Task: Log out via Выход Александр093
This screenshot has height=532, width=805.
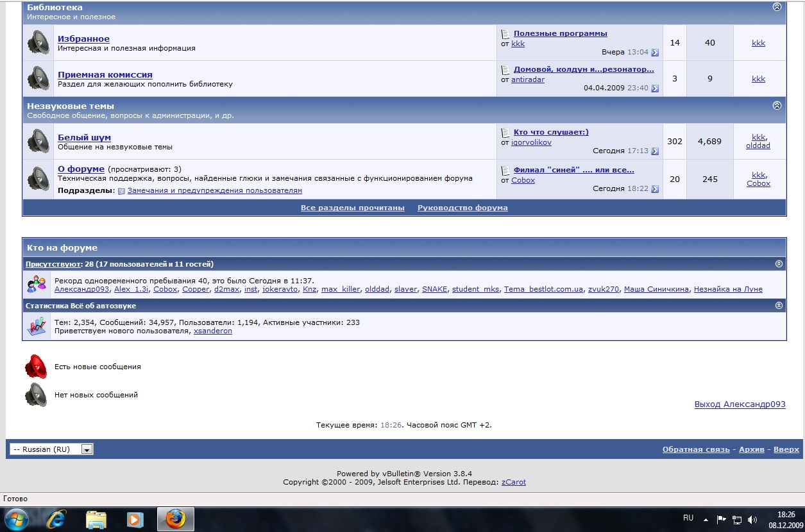Action: [x=740, y=404]
